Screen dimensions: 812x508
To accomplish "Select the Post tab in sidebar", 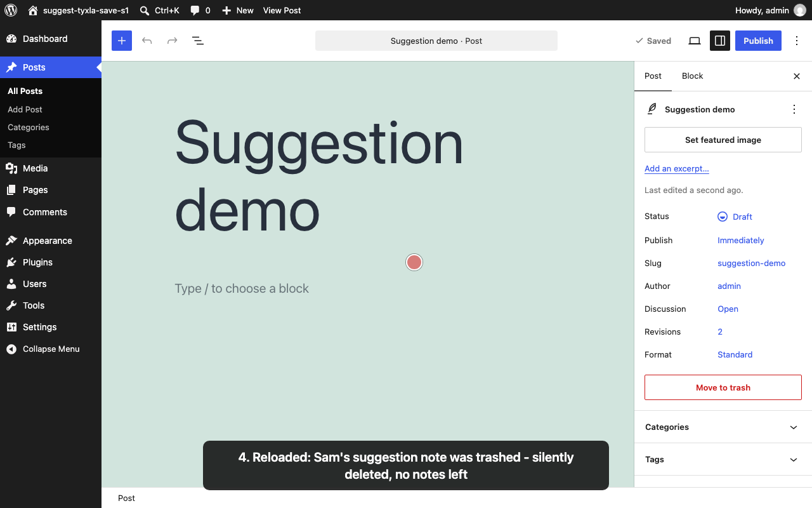I will [x=653, y=76].
